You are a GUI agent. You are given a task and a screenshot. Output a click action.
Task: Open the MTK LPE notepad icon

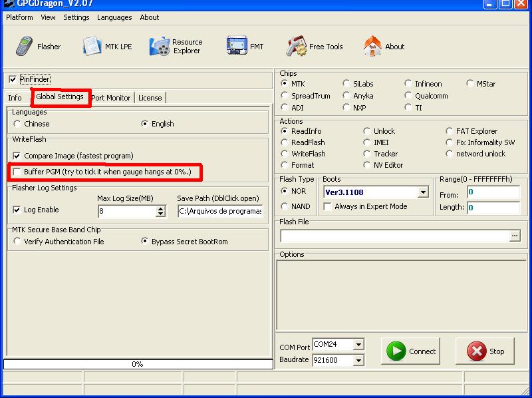point(92,46)
